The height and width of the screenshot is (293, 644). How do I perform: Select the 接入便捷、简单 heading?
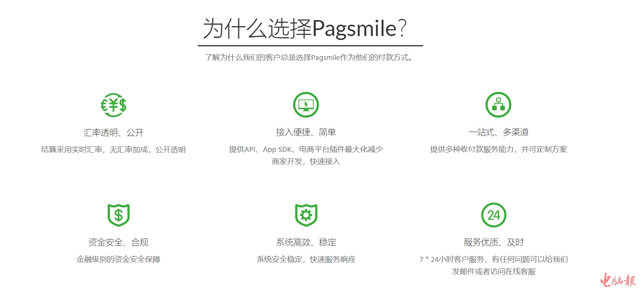coord(306,132)
